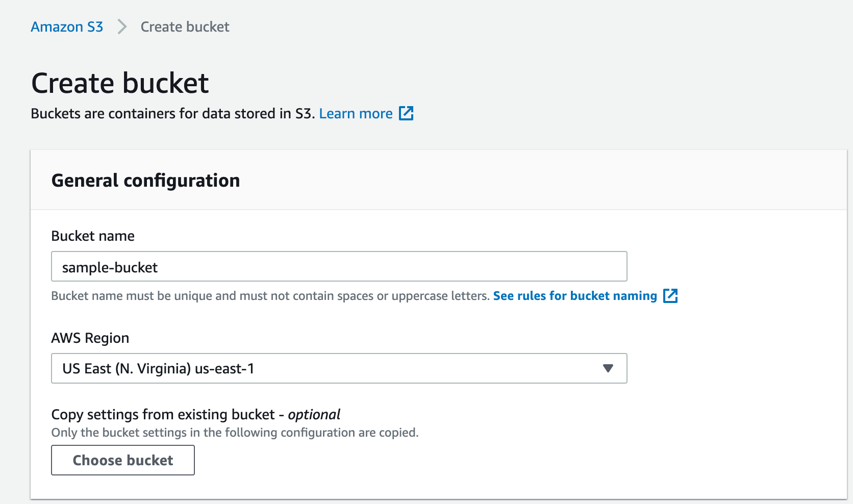This screenshot has width=853, height=504.
Task: Open the Learn more link
Action: (x=356, y=113)
